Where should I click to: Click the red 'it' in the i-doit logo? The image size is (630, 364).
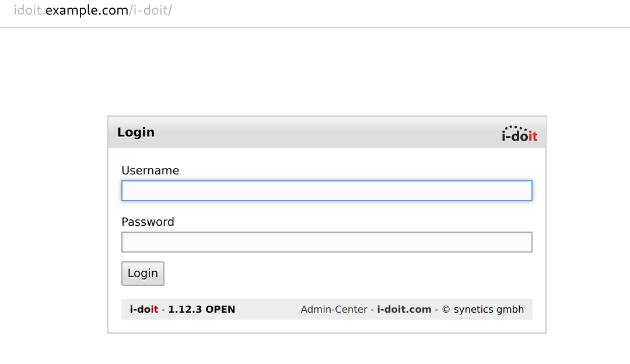tap(534, 136)
